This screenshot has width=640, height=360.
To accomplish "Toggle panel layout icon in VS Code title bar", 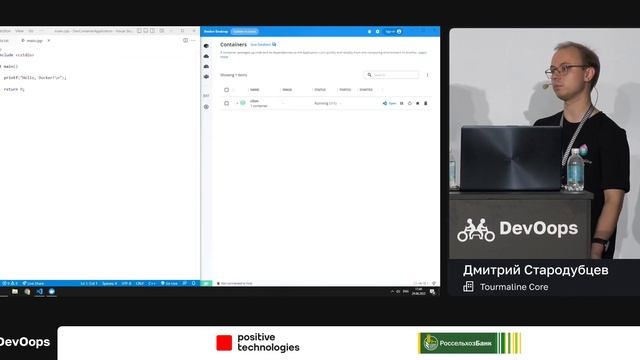I will point(146,31).
